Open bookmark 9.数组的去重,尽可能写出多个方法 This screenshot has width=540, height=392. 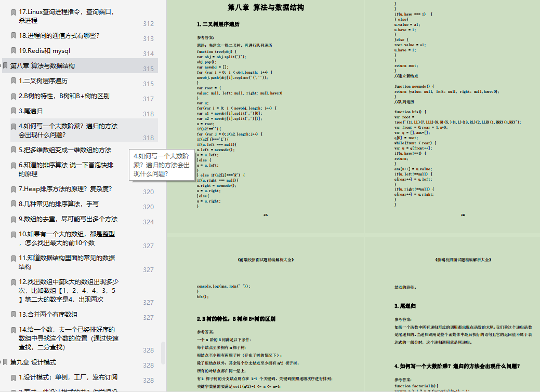coord(68,219)
